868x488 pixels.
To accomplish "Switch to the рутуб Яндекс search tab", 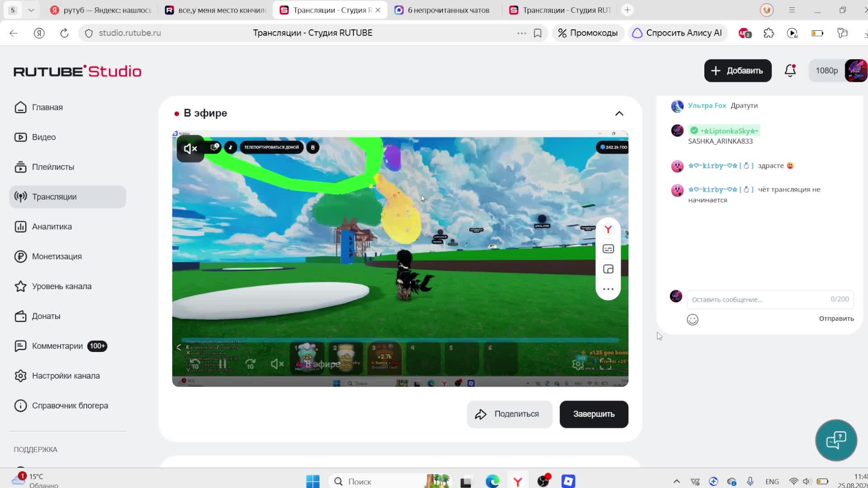I will tap(101, 10).
